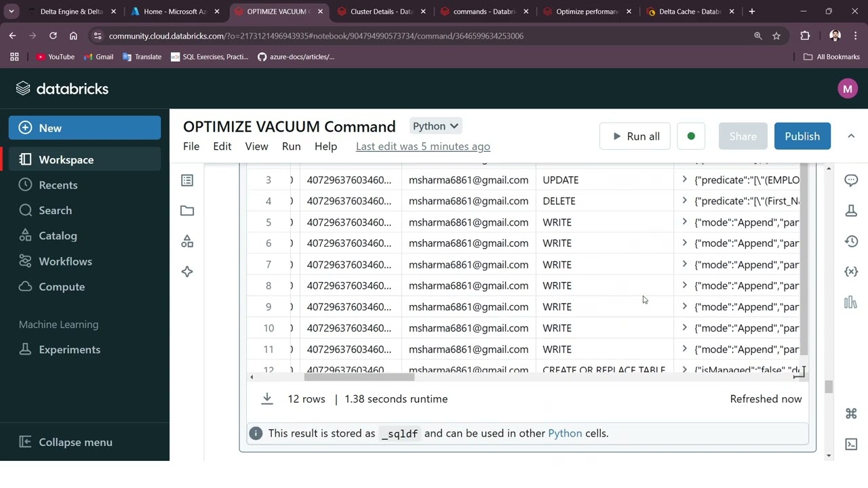Expand operationParameters in row 7
The image size is (868, 488).
(x=684, y=264)
